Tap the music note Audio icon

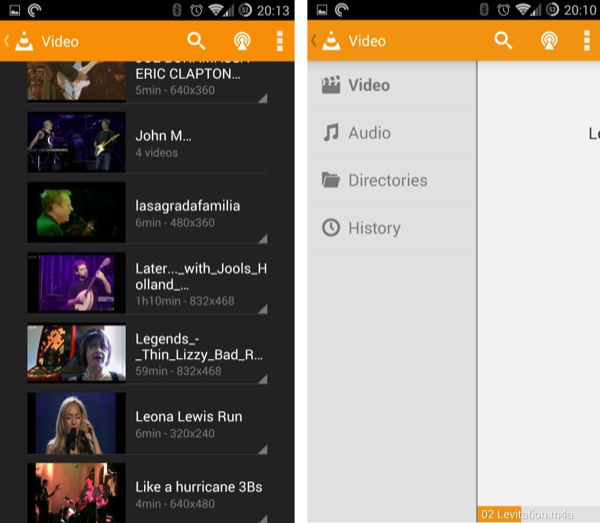[331, 133]
